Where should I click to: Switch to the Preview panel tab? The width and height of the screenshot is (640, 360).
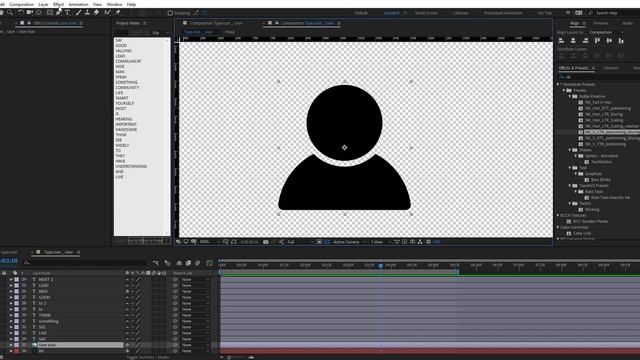pyautogui.click(x=600, y=23)
